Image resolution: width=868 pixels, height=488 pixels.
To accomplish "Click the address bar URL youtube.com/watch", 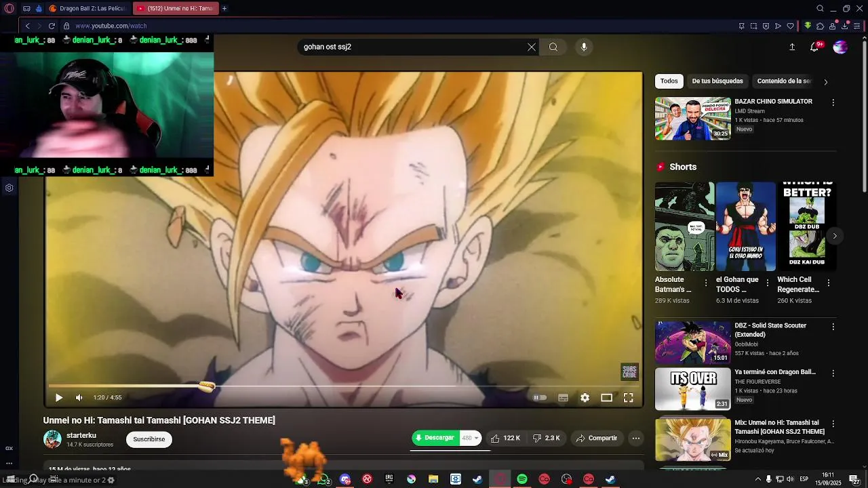I will pyautogui.click(x=111, y=26).
